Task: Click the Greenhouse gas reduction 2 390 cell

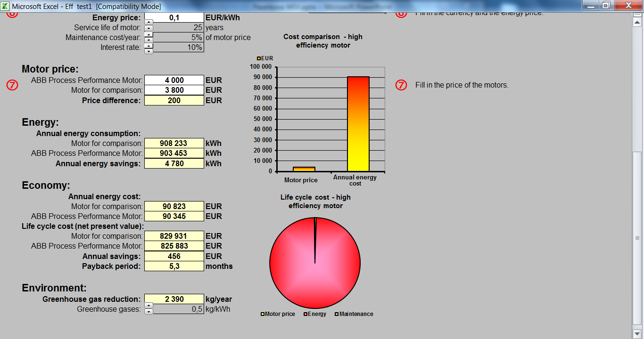Action: pyautogui.click(x=174, y=299)
